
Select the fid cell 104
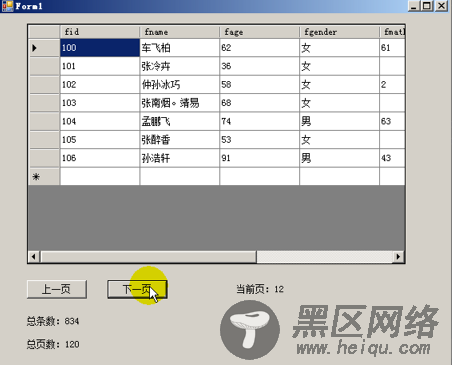pyautogui.click(x=100, y=121)
